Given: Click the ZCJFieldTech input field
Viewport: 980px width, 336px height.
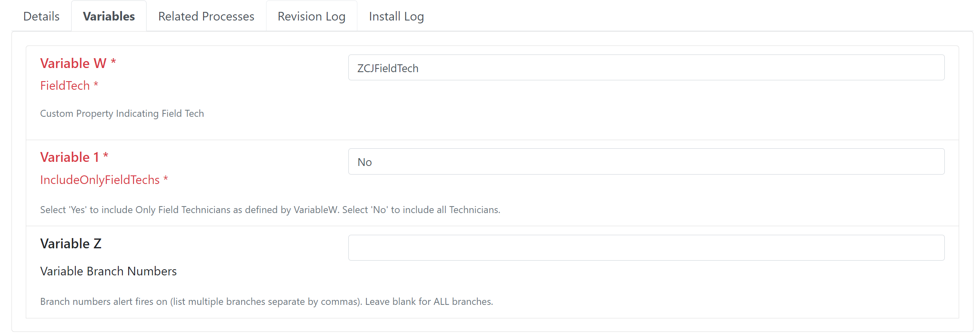Looking at the screenshot, I should tap(646, 68).
